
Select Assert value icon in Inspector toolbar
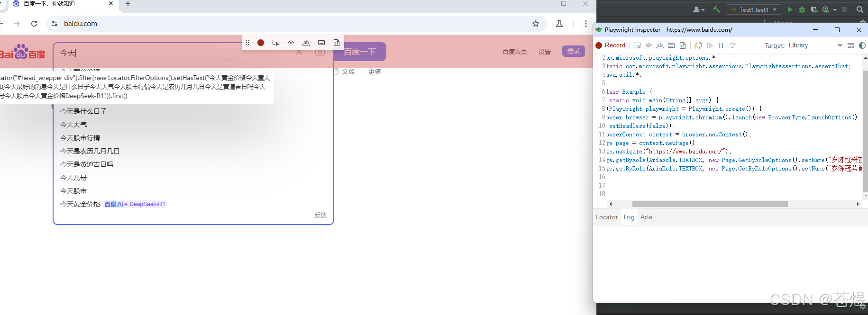[671, 45]
